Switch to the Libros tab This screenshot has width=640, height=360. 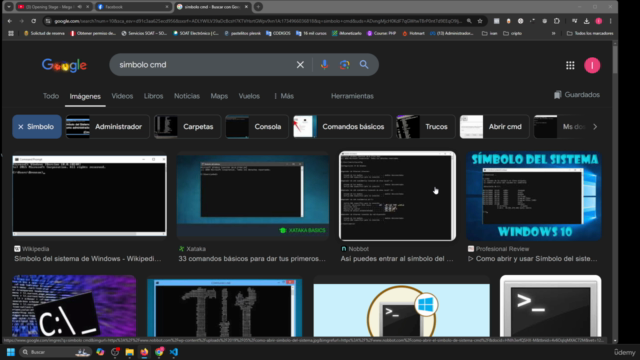tap(153, 96)
